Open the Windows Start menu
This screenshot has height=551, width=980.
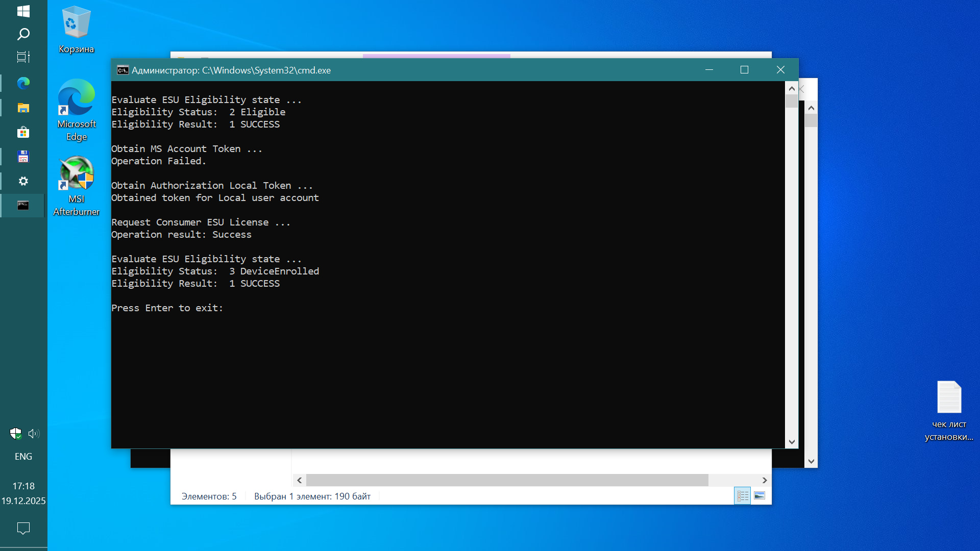click(23, 11)
